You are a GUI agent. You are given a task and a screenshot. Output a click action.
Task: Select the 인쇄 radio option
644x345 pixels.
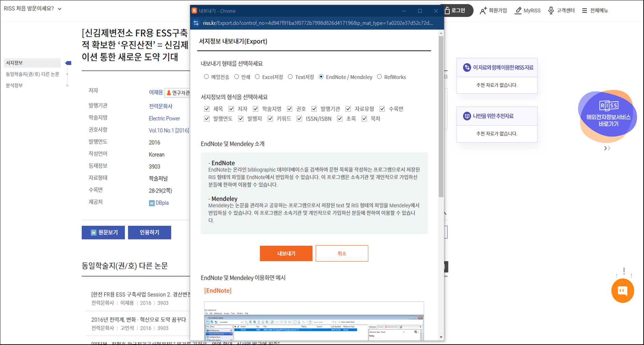click(x=236, y=77)
